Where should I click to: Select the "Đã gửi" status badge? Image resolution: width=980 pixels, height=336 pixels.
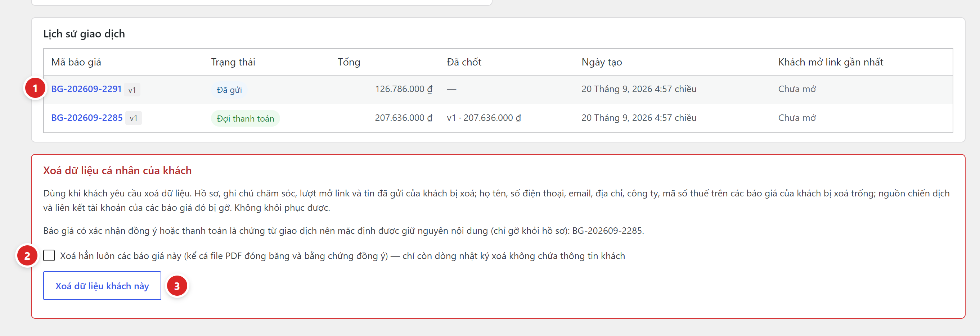point(229,90)
